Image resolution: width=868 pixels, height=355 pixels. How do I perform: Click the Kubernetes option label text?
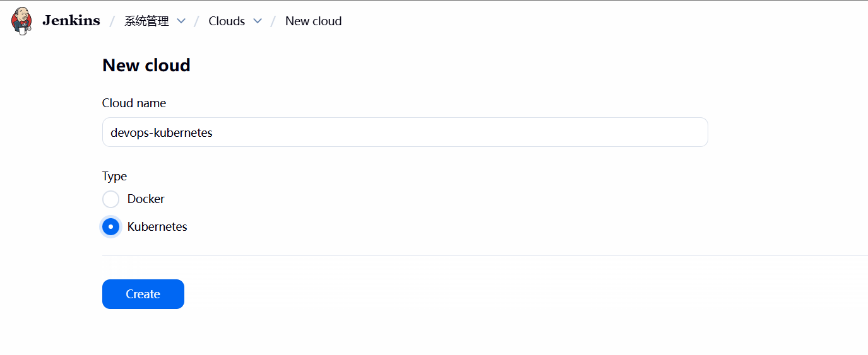tap(157, 226)
